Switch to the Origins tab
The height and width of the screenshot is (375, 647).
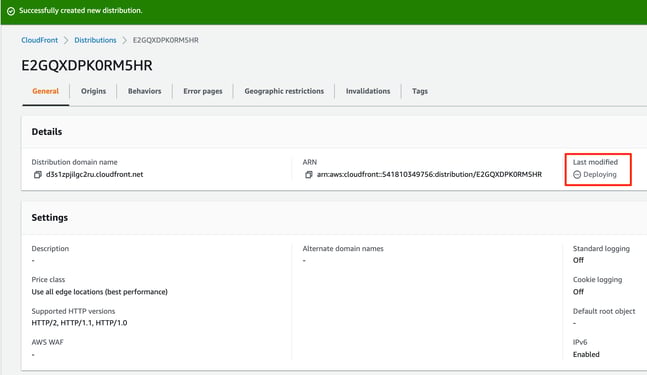[x=93, y=91]
